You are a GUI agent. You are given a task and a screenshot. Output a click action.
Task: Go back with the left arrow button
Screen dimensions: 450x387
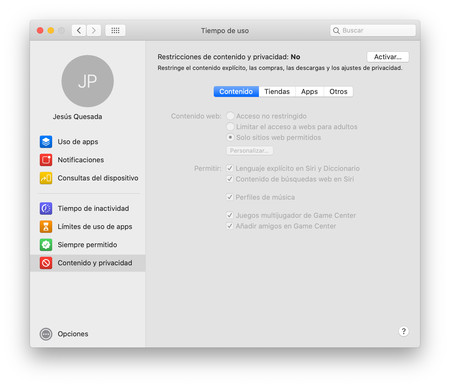(79, 31)
